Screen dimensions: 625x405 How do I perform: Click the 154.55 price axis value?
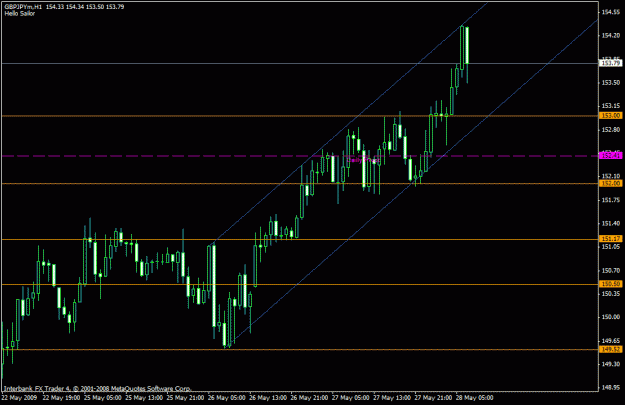[x=611, y=12]
